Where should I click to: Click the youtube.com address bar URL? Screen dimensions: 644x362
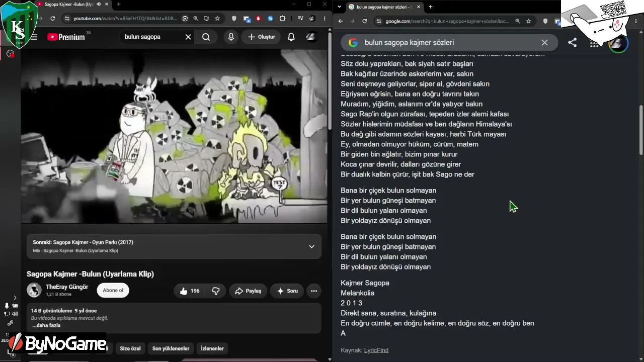pyautogui.click(x=125, y=19)
